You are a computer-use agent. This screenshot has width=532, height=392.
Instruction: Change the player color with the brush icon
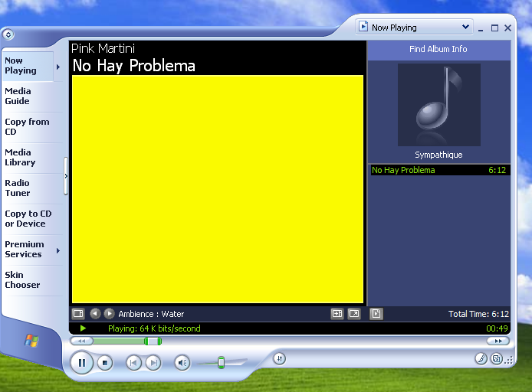[481, 358]
